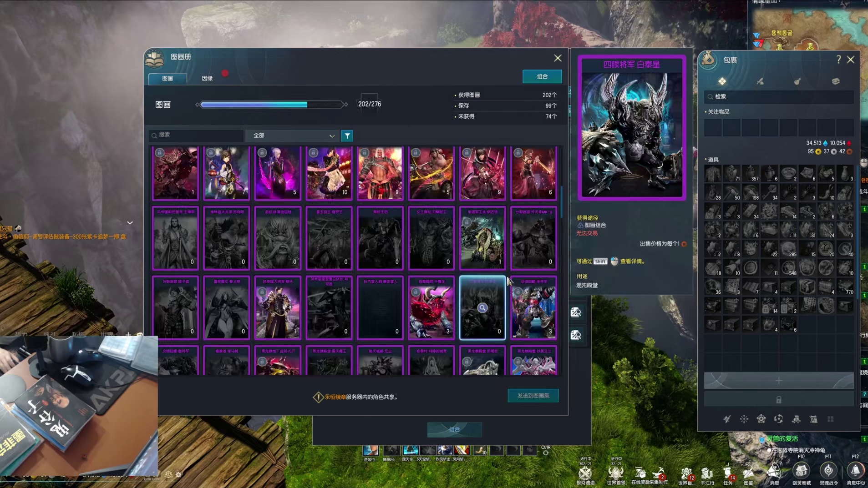Click the 图画册 book icon in header
This screenshot has width=868, height=488.
pyautogui.click(x=155, y=58)
